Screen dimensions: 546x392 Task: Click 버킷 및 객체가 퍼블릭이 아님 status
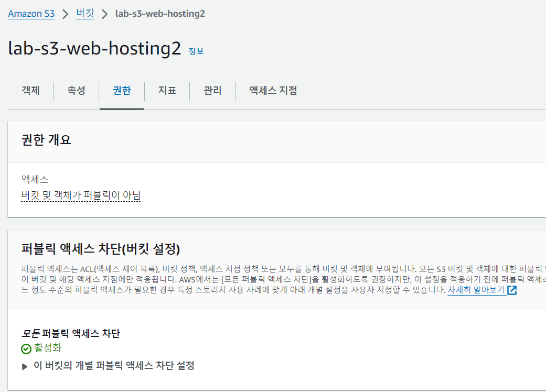(x=81, y=195)
